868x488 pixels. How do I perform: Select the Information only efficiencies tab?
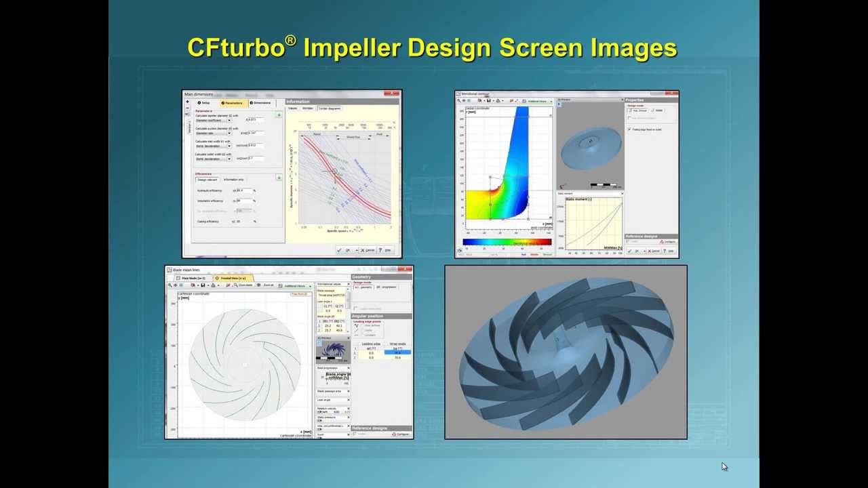coord(234,180)
